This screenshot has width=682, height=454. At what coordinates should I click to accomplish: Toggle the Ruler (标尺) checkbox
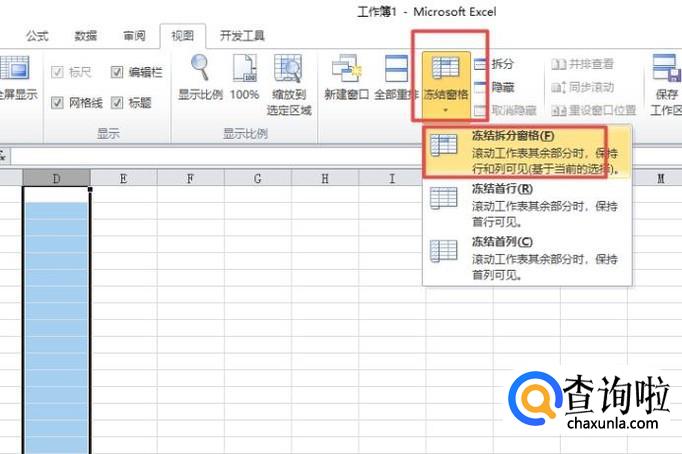[57, 72]
